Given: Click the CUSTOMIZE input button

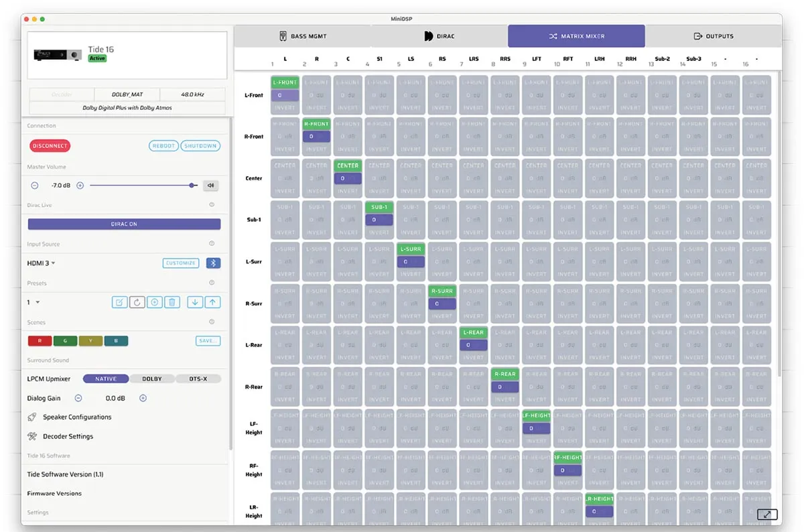Looking at the screenshot, I should [181, 263].
